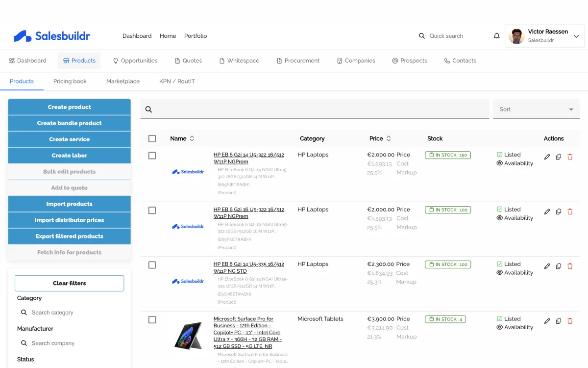Click Create service button
The height and width of the screenshot is (368, 588).
click(70, 139)
